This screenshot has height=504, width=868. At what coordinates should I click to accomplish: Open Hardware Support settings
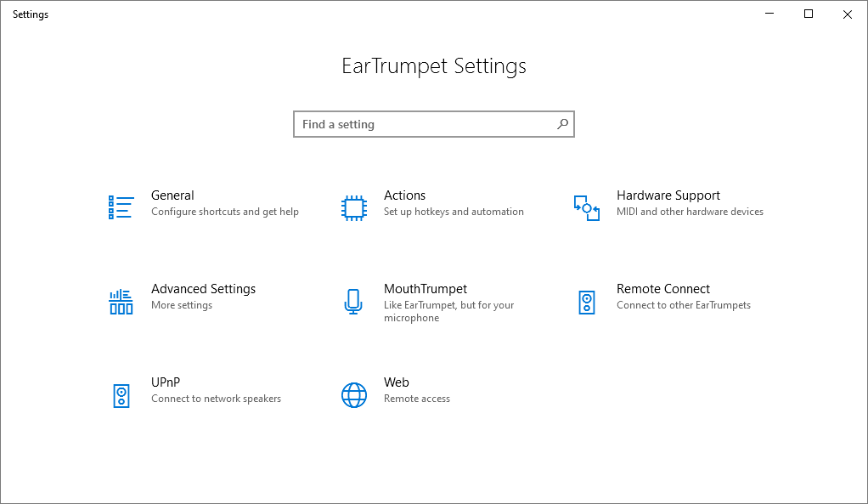coord(671,203)
